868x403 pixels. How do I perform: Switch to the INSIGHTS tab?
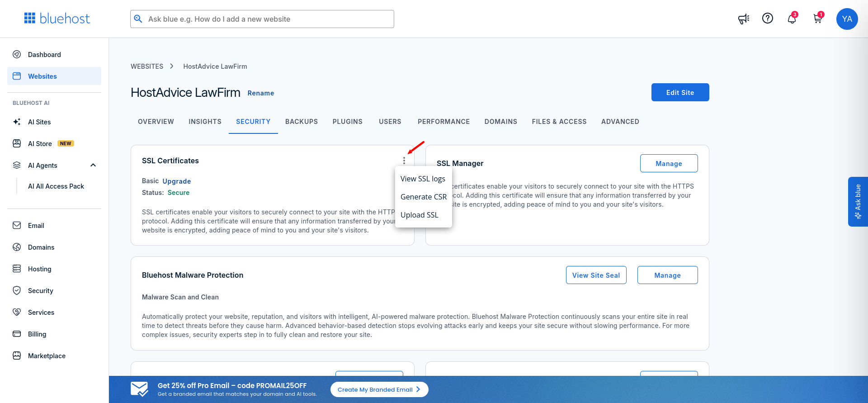coord(205,122)
